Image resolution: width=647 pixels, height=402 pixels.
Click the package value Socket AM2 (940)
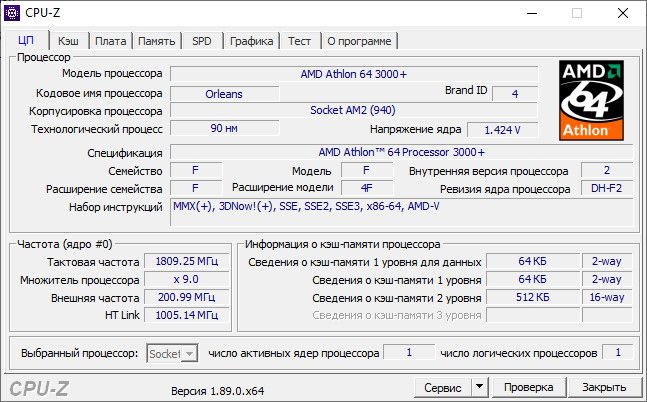354,111
